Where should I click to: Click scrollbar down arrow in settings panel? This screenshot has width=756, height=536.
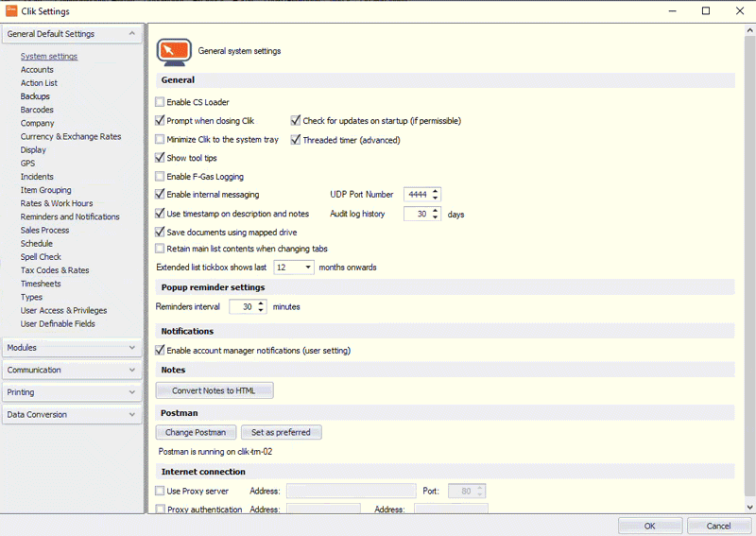point(749,507)
